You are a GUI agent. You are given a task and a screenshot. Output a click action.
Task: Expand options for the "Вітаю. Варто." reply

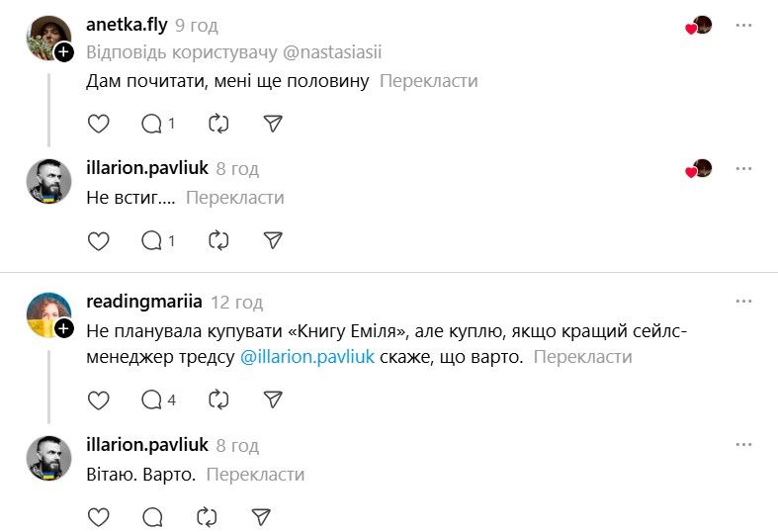click(x=743, y=445)
